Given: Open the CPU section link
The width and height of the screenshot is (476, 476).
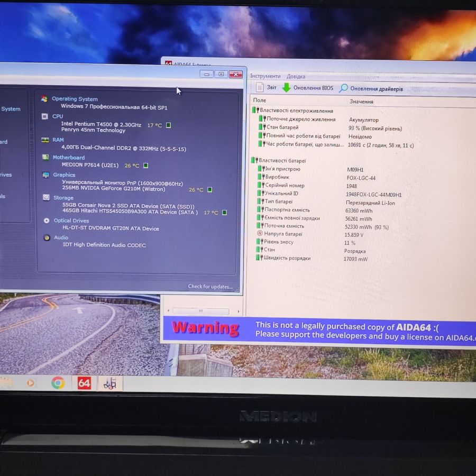Looking at the screenshot, I should 57,116.
